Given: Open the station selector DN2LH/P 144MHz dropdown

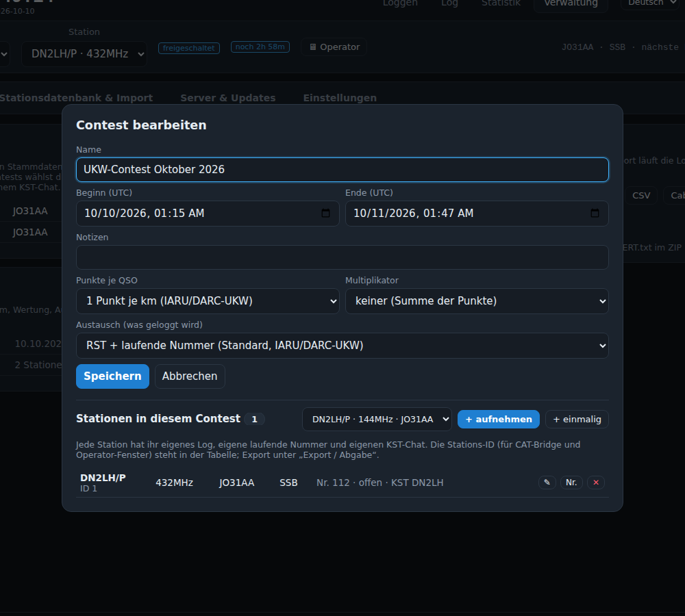Looking at the screenshot, I should pos(377,419).
